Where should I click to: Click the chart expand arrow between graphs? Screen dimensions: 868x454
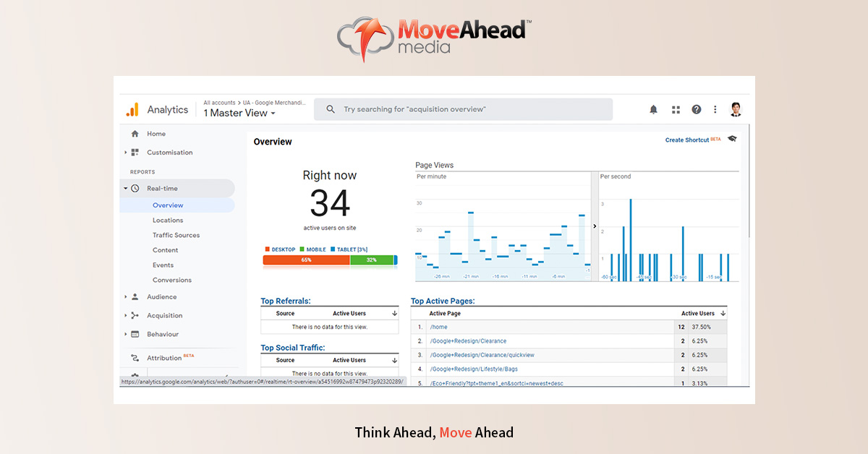[595, 226]
